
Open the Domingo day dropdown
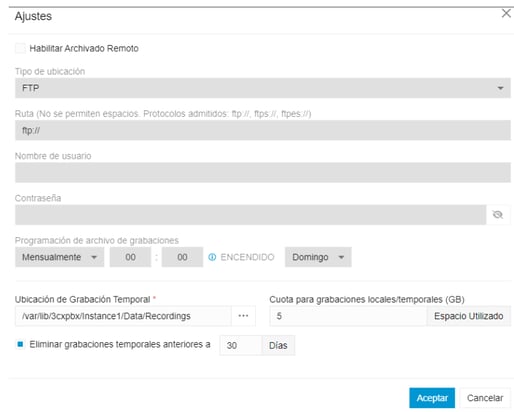[318, 257]
